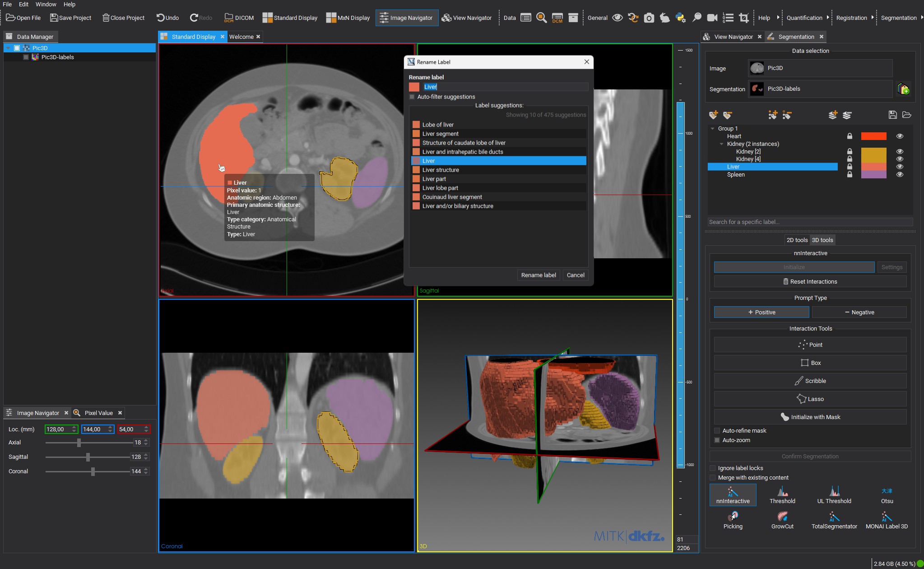Click the Rename label button

click(x=538, y=275)
